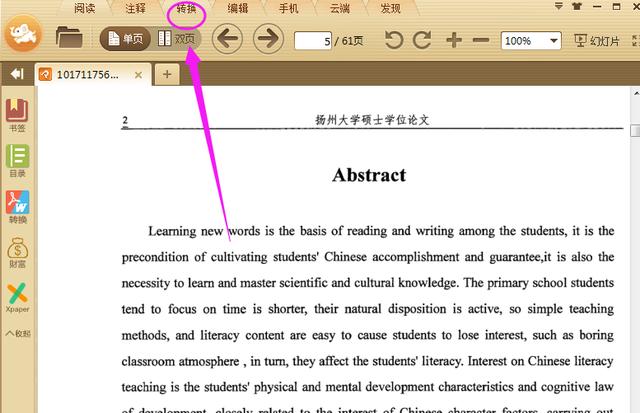Screen dimensions: 640x413
Task: Minimize the window
Action: (x=597, y=7)
